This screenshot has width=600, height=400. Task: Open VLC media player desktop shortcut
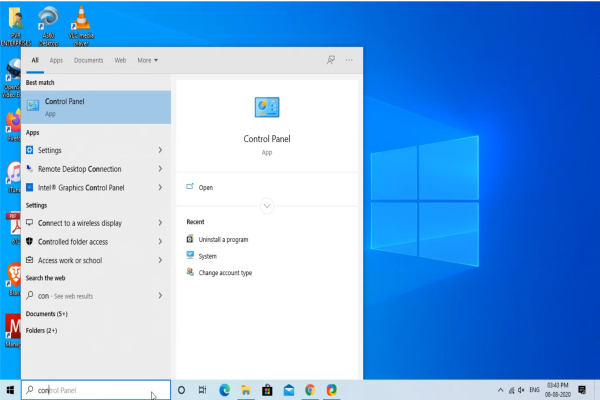81,26
